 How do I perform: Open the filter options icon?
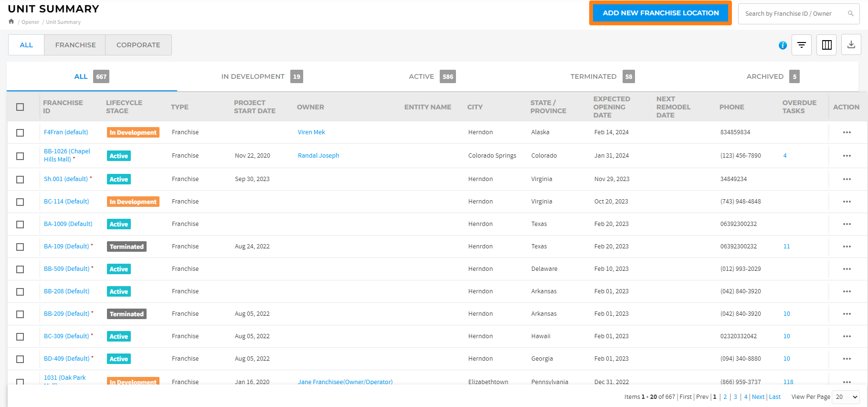pos(802,45)
